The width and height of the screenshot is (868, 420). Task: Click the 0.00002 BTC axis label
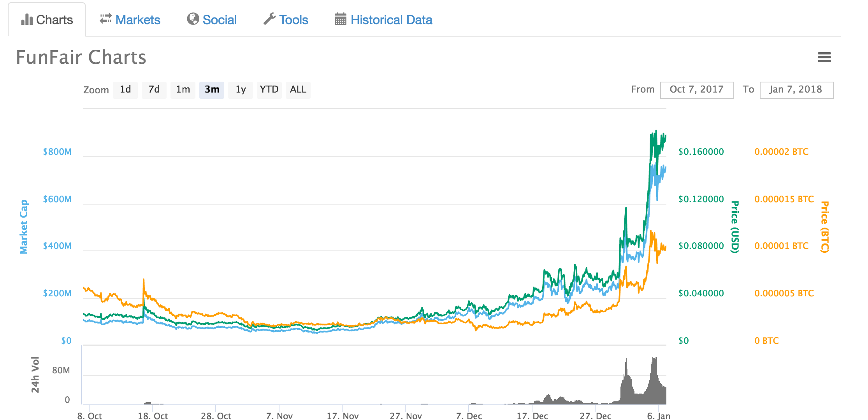tap(782, 152)
